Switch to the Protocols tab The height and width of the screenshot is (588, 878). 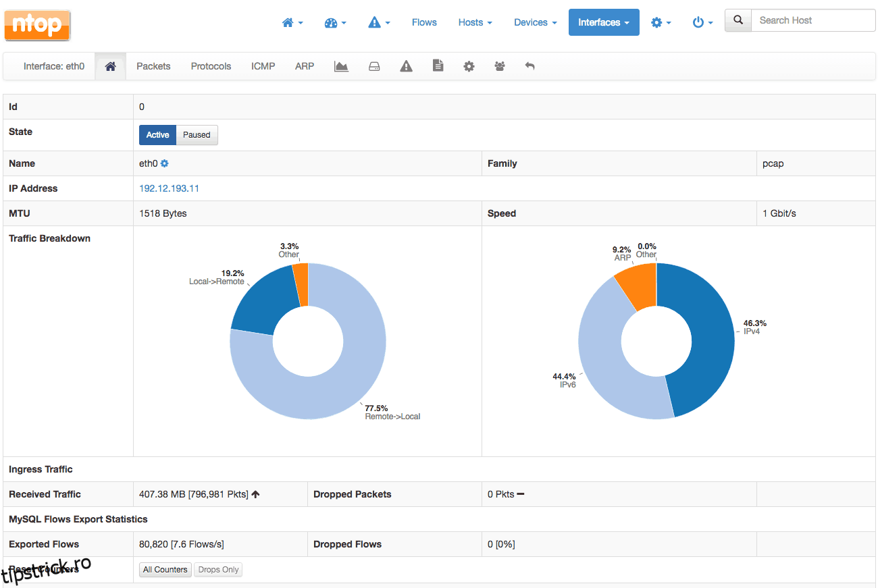click(x=211, y=66)
